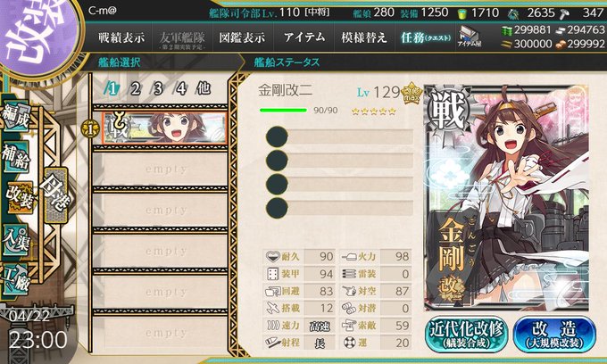Image resolution: width=607 pixels, height=364 pixels.
Task: Click the 改造 remodel button
Action: 554,335
